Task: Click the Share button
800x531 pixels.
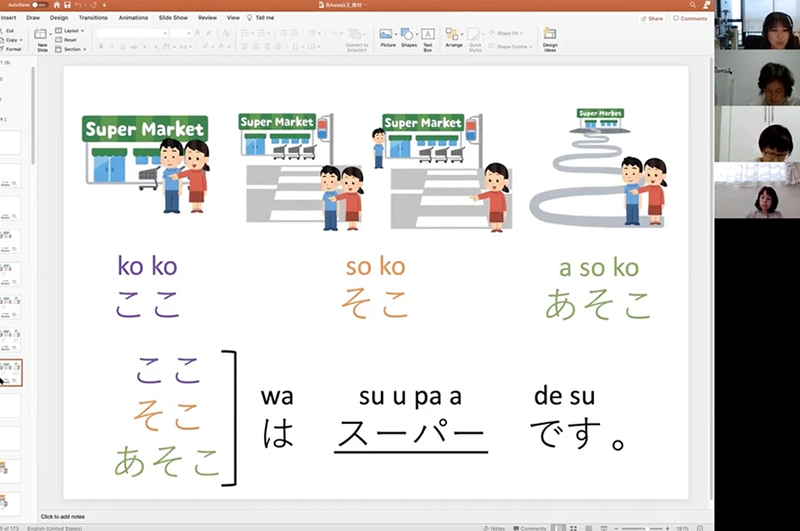Action: (x=652, y=18)
